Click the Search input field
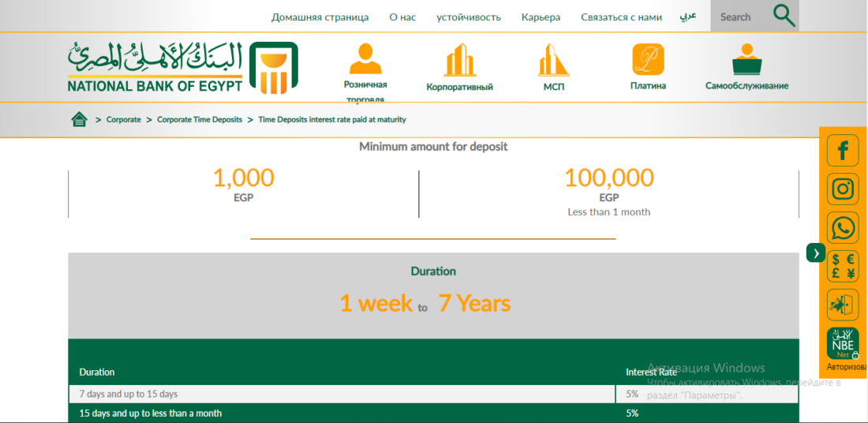 point(738,17)
